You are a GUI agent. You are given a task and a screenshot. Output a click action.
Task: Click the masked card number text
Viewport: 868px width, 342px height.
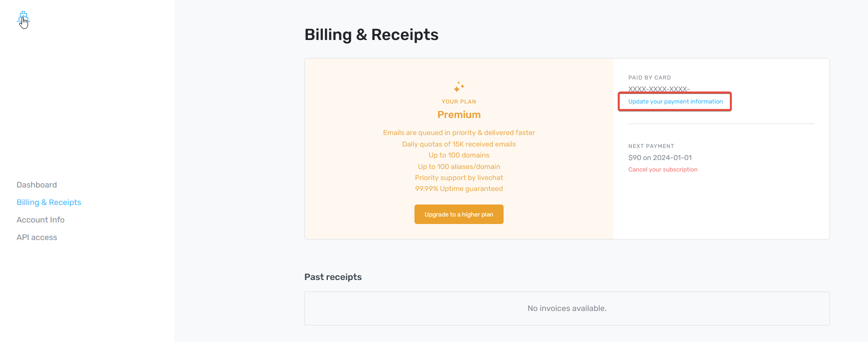tap(659, 89)
